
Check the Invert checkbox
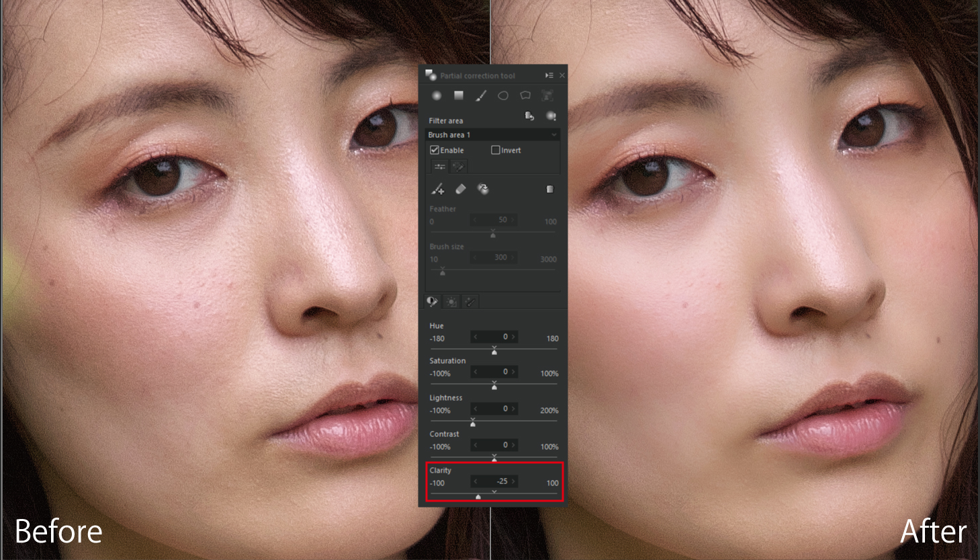click(496, 150)
